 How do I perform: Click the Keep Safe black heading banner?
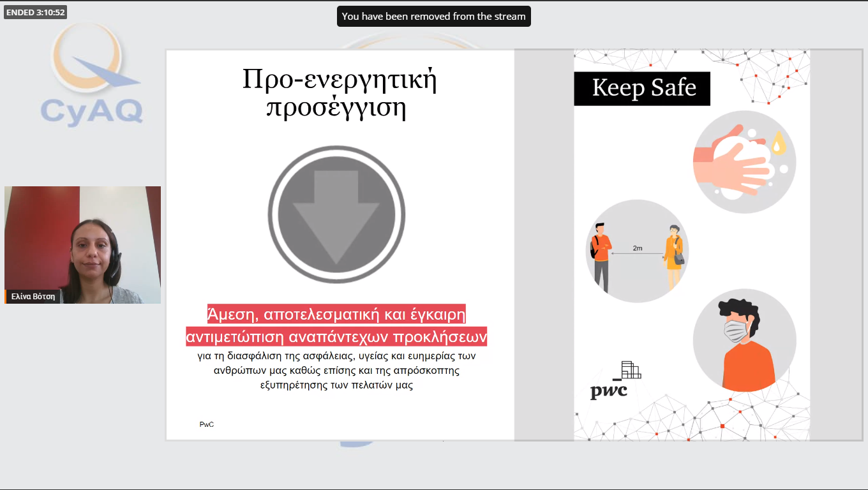pos(642,88)
